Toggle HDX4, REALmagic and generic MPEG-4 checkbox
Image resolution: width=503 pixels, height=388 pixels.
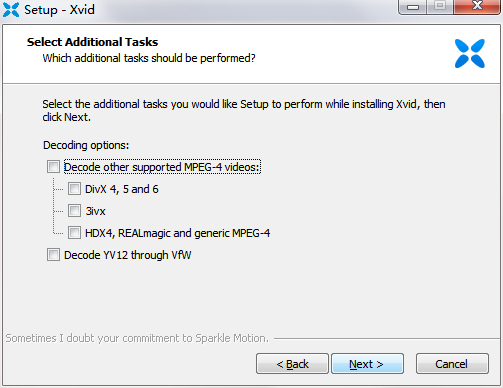74,233
